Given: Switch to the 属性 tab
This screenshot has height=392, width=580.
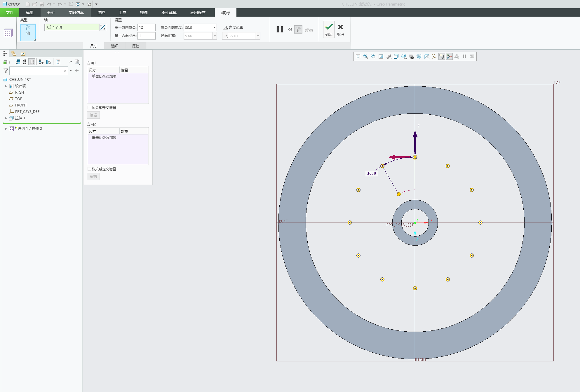Looking at the screenshot, I should coord(136,46).
